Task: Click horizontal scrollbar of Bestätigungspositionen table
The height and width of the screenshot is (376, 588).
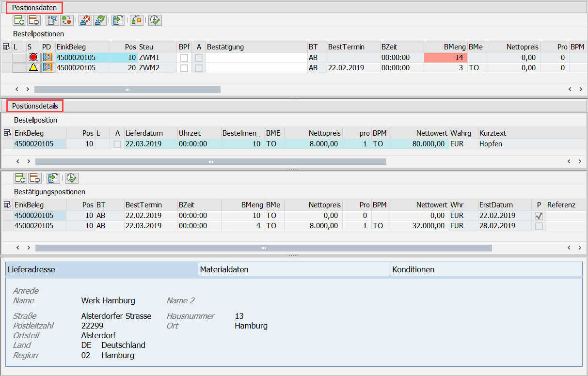Action: [263, 248]
